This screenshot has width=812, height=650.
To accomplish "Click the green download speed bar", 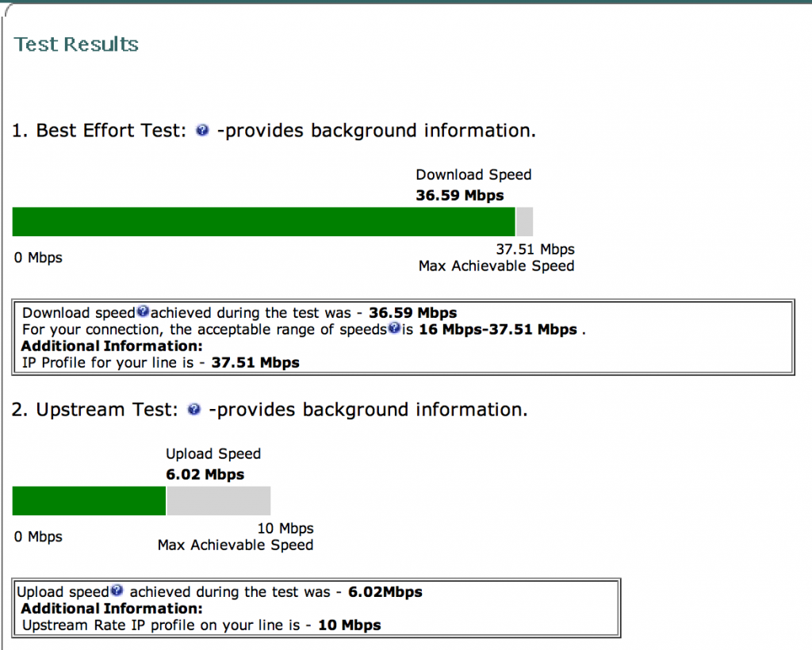I will (x=263, y=222).
